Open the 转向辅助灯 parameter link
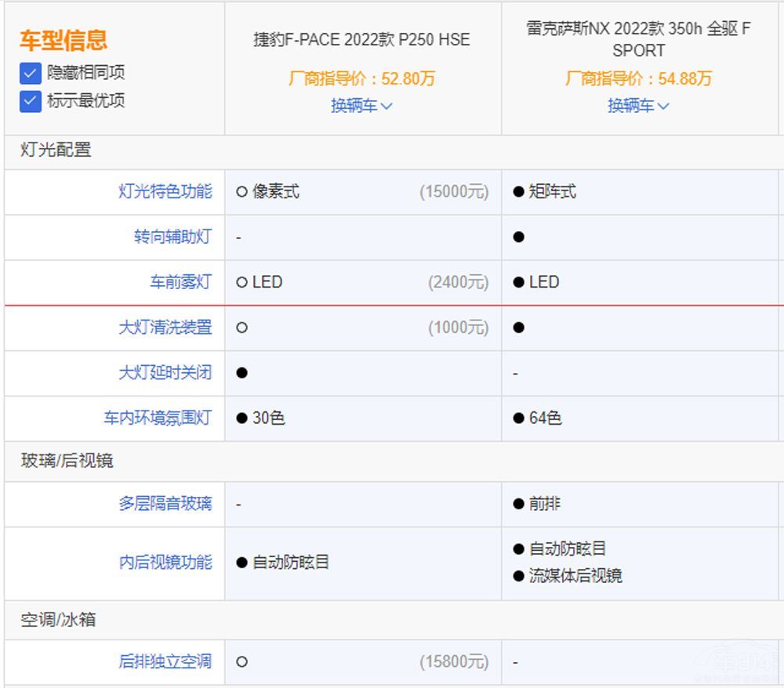This screenshot has width=784, height=688. coord(172,237)
